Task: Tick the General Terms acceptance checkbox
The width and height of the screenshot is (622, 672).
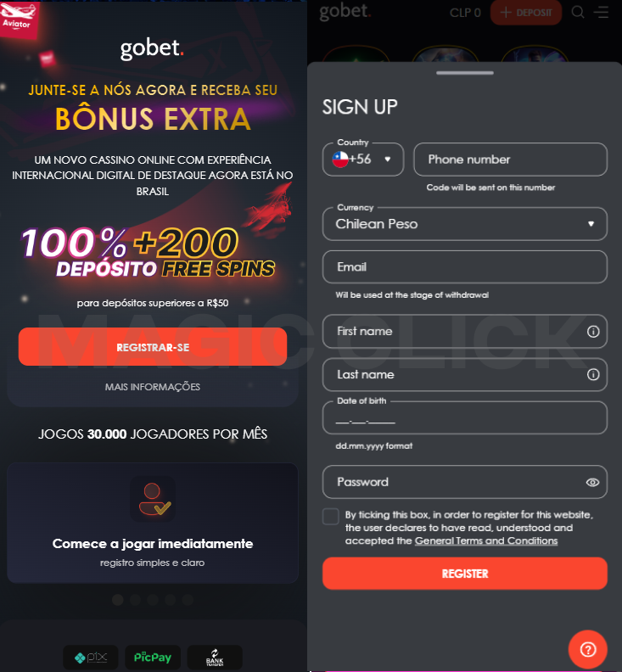Action: tap(330, 517)
